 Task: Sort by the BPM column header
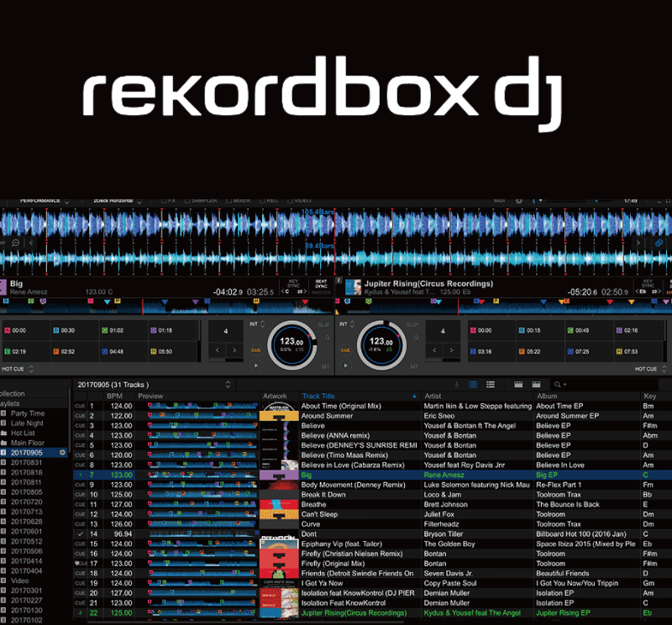point(114,397)
